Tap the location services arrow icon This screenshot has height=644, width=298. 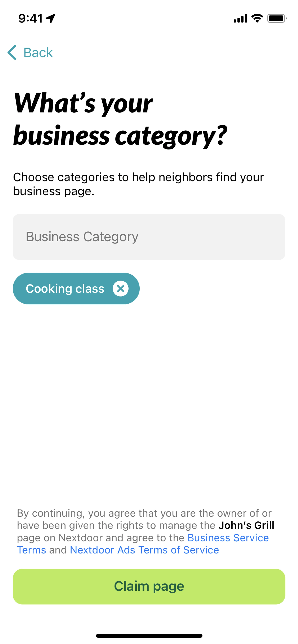51,18
